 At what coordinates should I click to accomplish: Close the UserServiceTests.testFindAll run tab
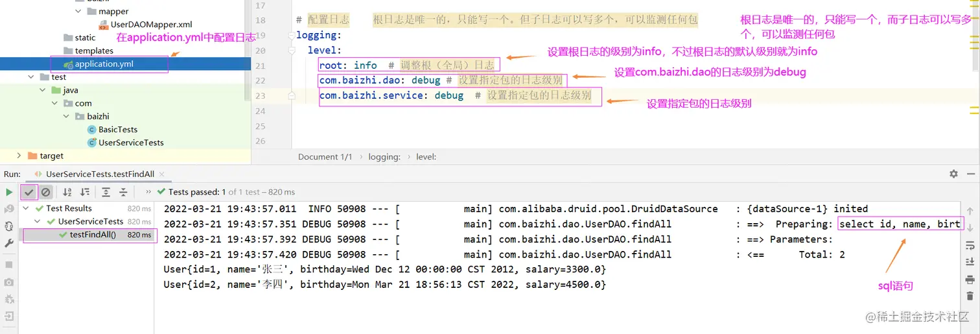tap(161, 174)
